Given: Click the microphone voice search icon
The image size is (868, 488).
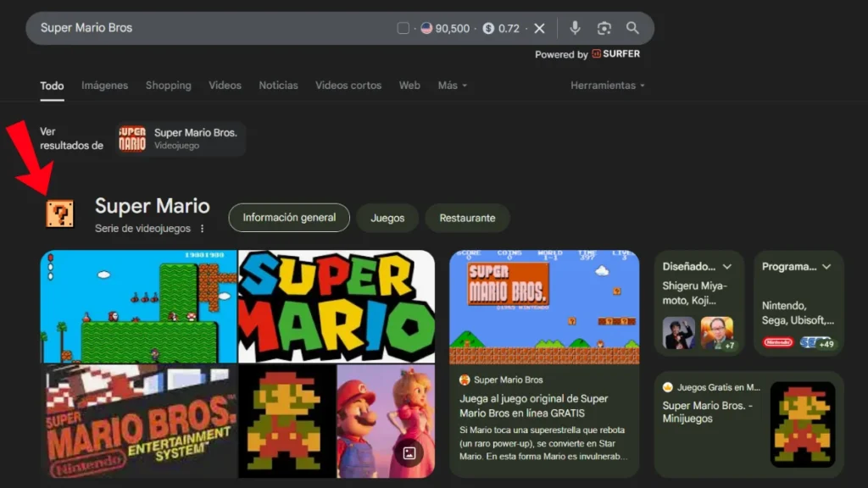Looking at the screenshot, I should click(x=576, y=28).
